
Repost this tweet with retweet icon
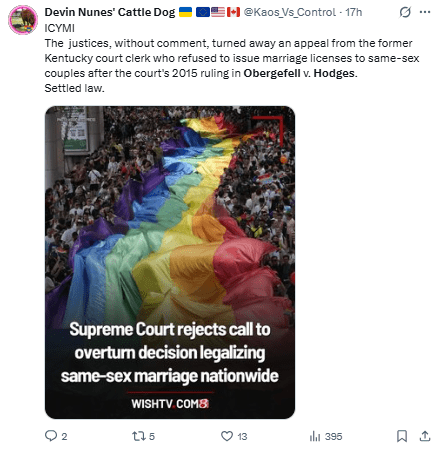138,436
